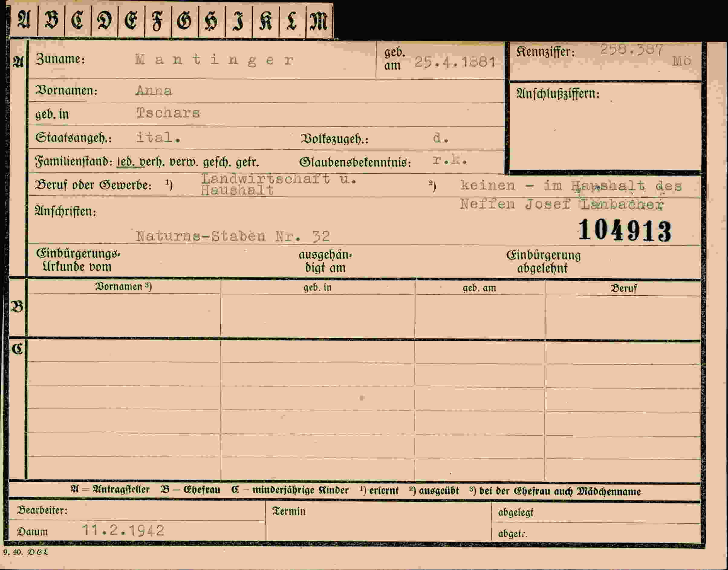Click the birth date "25.4.1881"
Image resolution: width=728 pixels, height=570 pixels.
(x=455, y=62)
